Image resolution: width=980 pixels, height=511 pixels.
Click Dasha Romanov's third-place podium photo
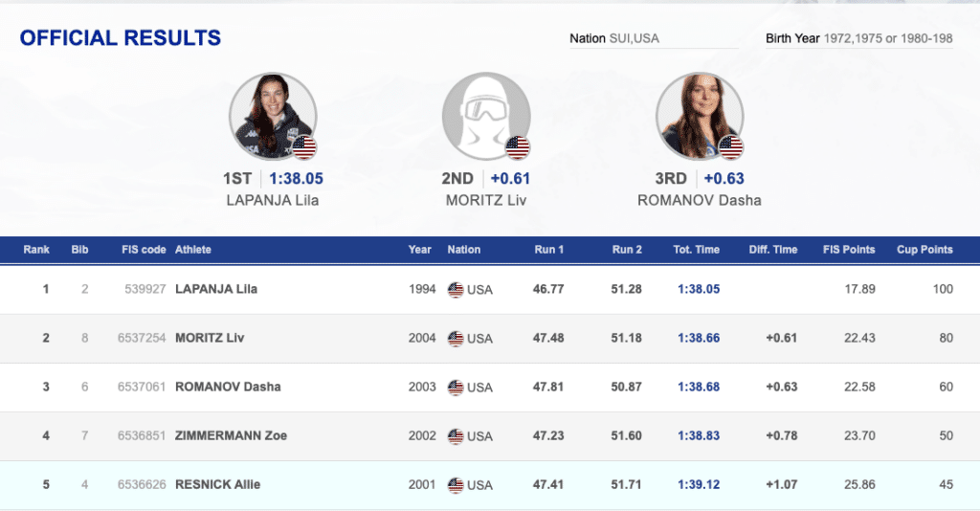pyautogui.click(x=699, y=117)
